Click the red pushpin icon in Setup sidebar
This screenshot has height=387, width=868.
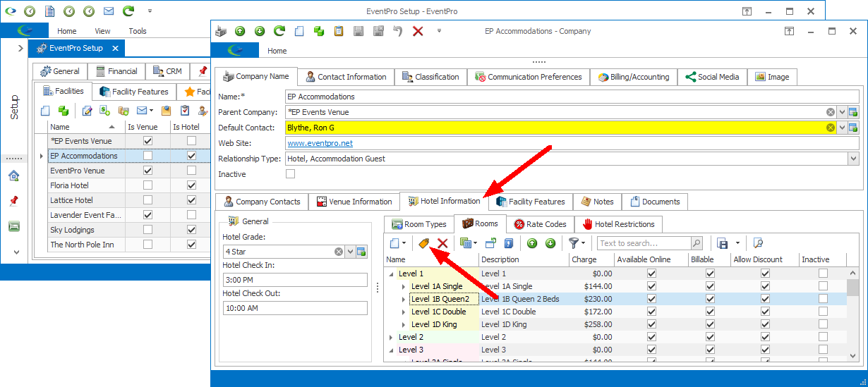[13, 201]
